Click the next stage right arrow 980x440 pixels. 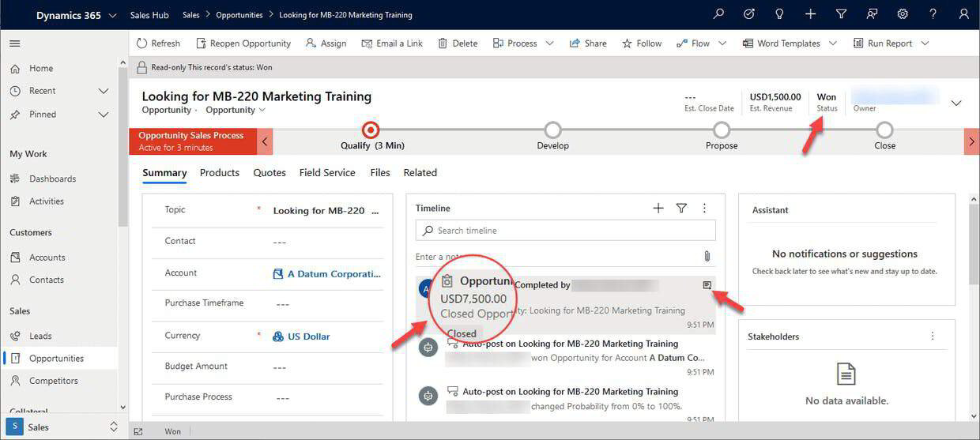[972, 141]
